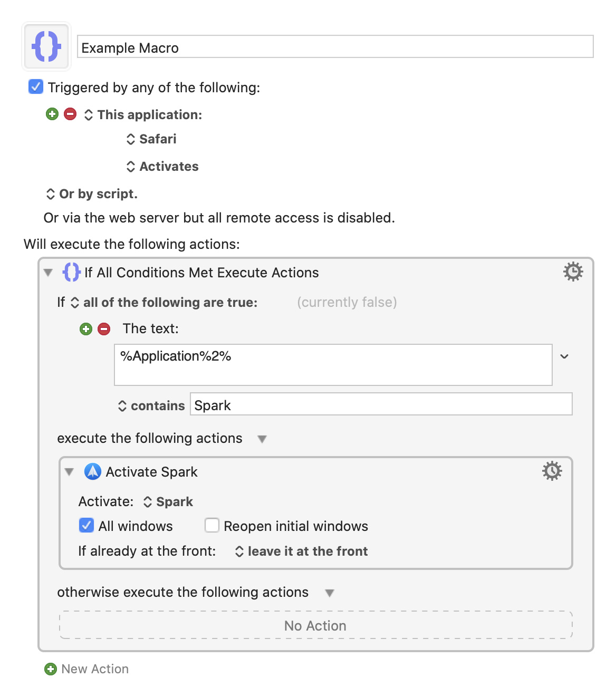This screenshot has width=616, height=697.
Task: Click the Example Macro name field
Action: [335, 47]
